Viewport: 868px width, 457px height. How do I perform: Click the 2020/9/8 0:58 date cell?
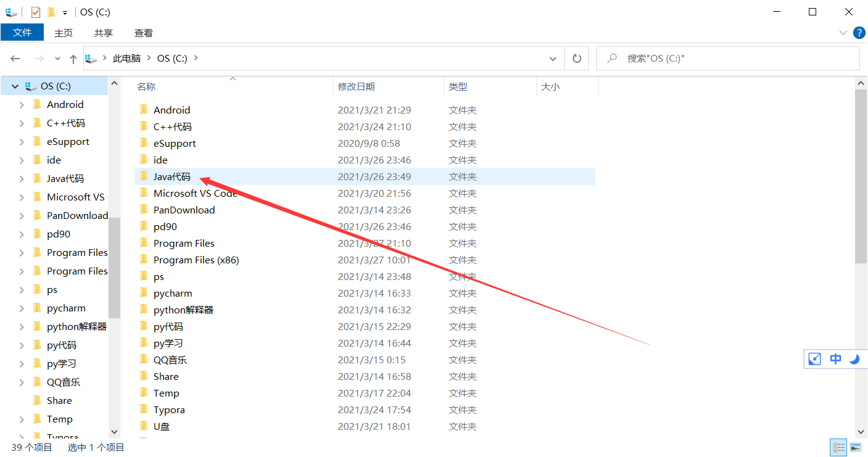[x=369, y=143]
